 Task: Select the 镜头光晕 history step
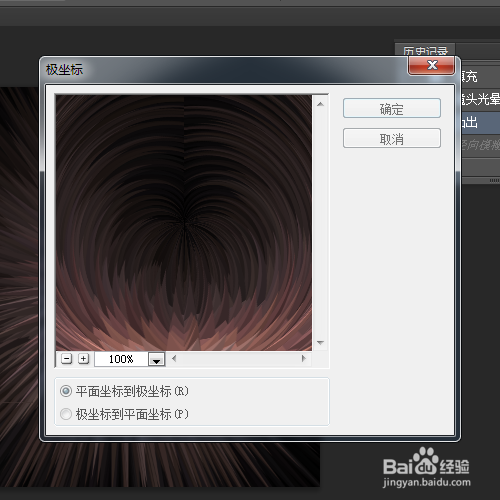tap(480, 99)
